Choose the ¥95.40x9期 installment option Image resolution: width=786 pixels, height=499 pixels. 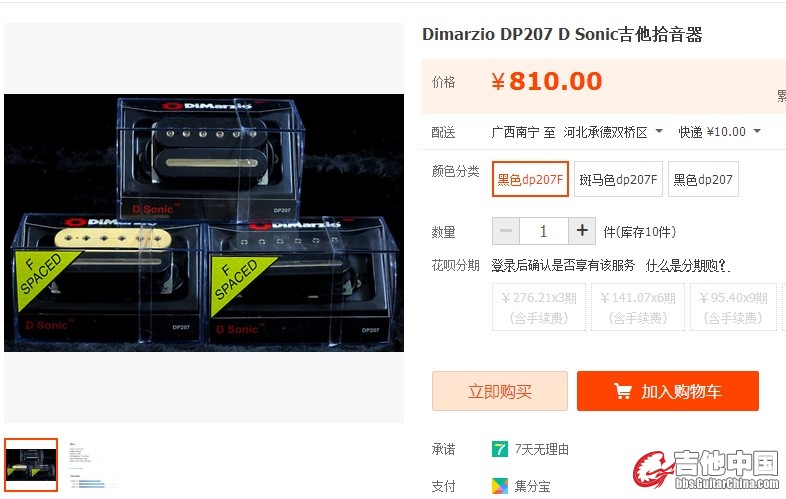tap(733, 307)
